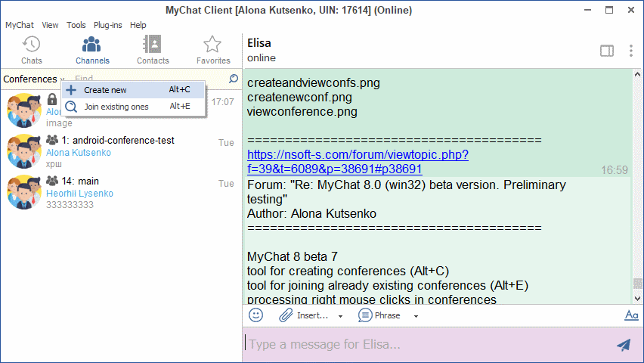The width and height of the screenshot is (644, 363).
Task: Click the image preview text on first conference
Action: (59, 123)
